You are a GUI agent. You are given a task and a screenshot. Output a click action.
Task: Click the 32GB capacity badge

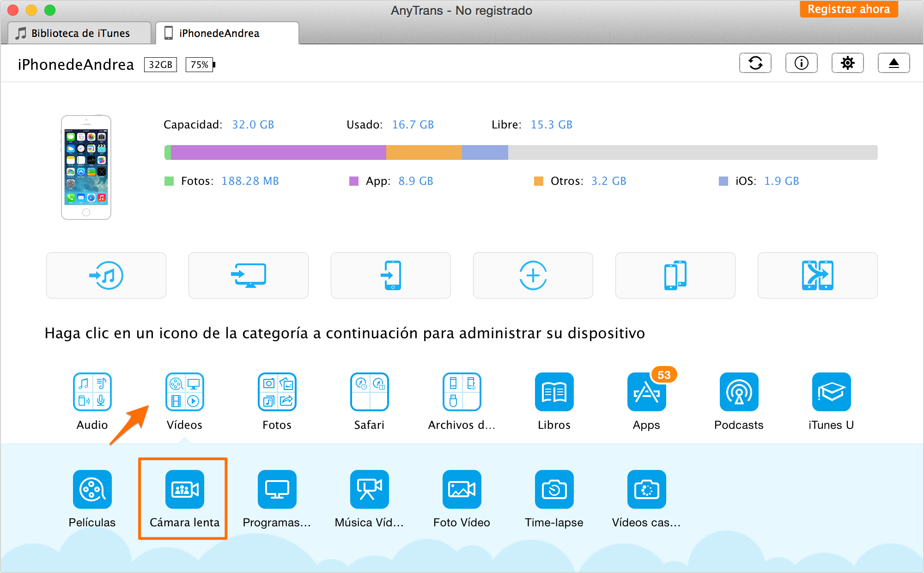tap(160, 65)
